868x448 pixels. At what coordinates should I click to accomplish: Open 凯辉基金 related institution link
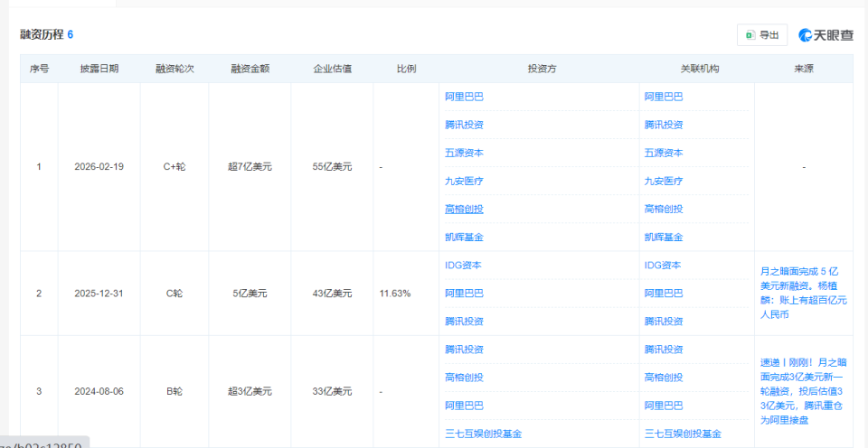click(x=663, y=238)
